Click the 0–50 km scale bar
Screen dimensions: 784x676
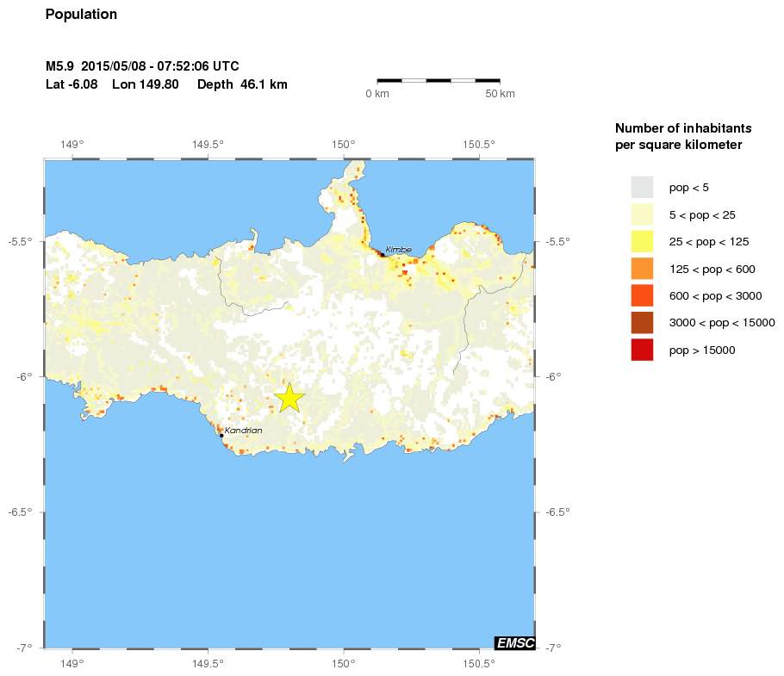click(x=439, y=81)
